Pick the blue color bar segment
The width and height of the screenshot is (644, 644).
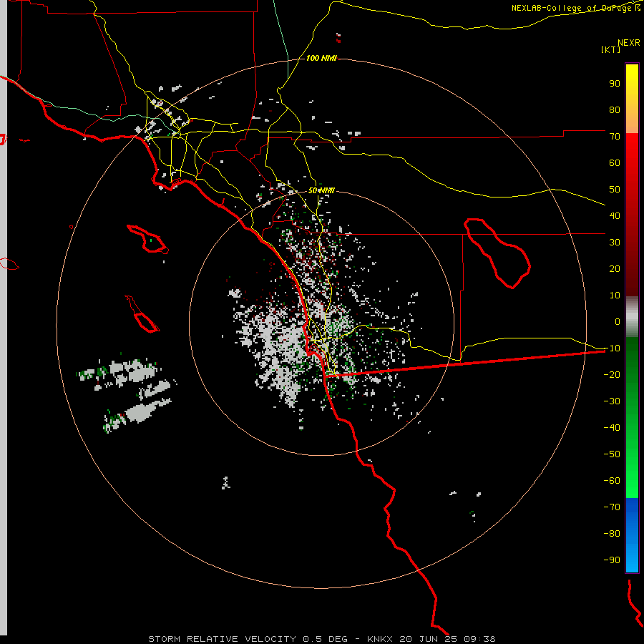[632, 535]
